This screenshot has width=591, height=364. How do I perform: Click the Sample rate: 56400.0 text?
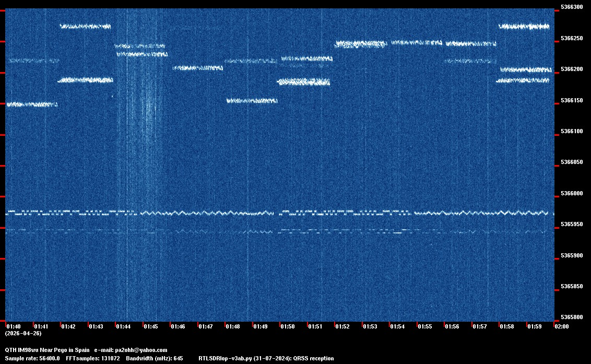(32, 358)
